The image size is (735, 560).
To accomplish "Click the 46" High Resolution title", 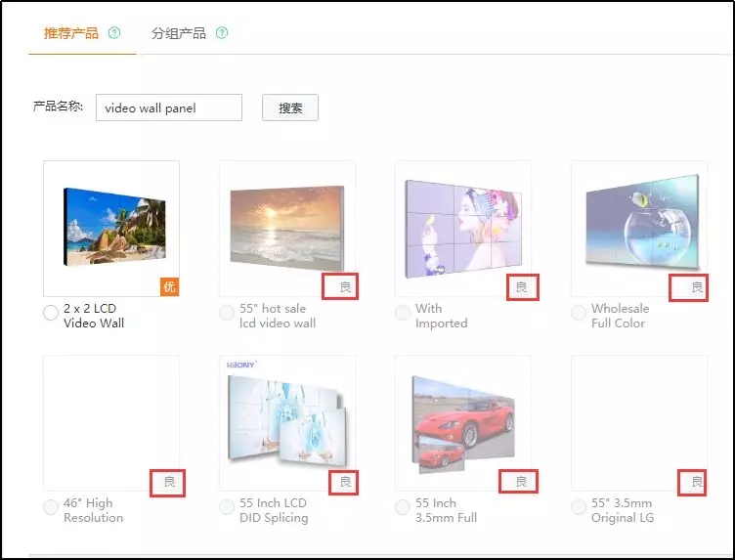I will 93,510.
